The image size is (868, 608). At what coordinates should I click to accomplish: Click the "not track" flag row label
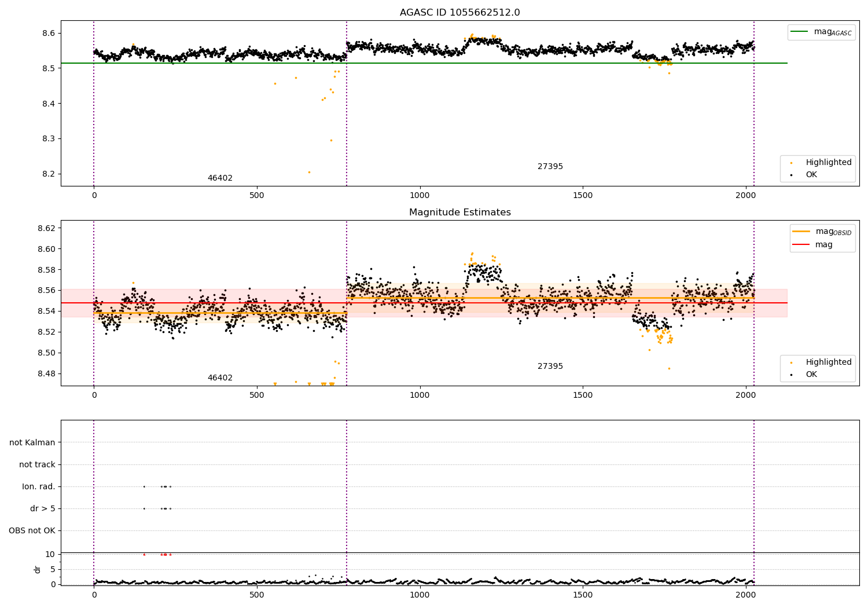[x=37, y=465]
